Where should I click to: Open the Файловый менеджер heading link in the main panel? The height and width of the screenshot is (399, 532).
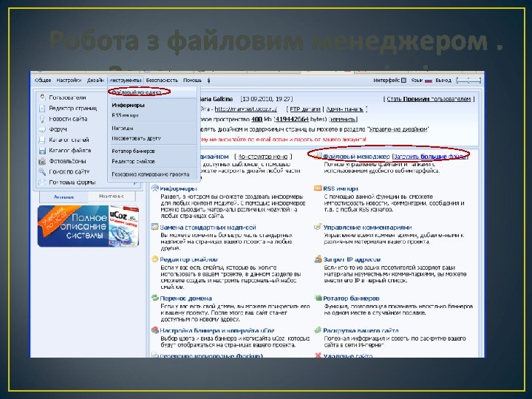click(356, 157)
